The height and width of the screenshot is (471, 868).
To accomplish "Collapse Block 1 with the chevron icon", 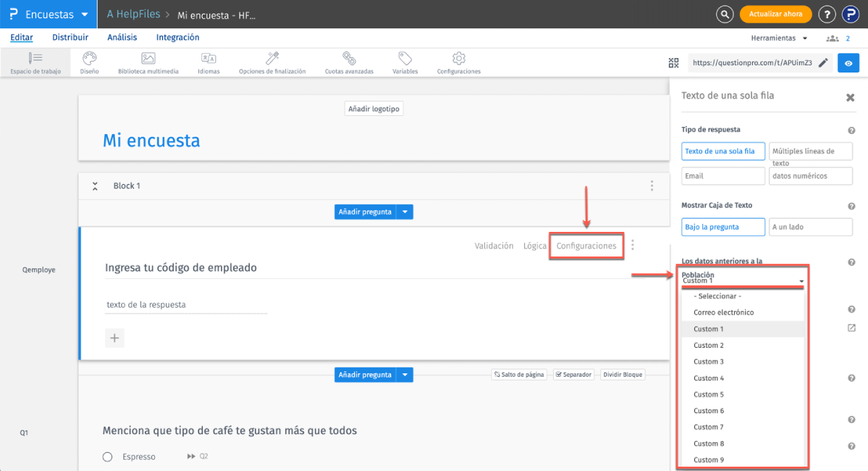I will point(96,186).
